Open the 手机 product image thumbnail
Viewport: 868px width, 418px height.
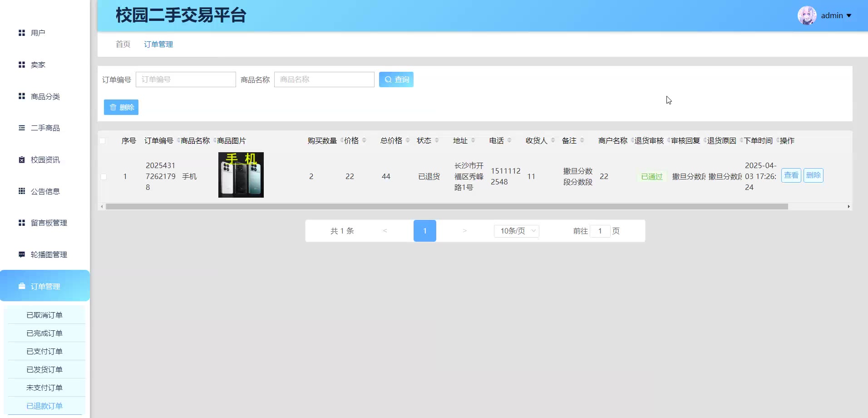(x=241, y=175)
